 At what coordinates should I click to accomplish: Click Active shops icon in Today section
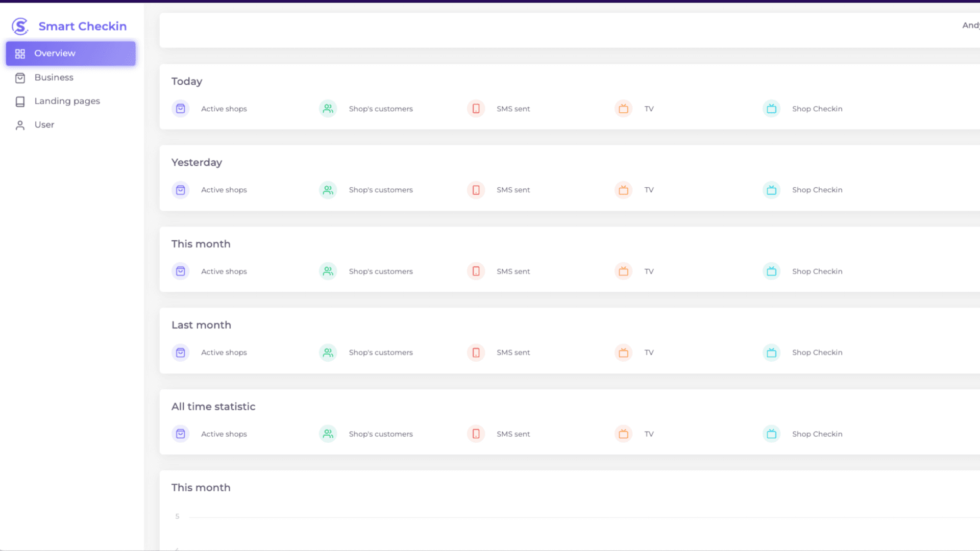pos(181,109)
